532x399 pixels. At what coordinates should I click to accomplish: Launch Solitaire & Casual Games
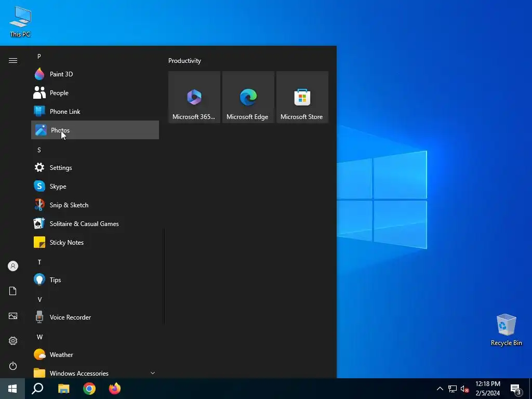(95, 223)
